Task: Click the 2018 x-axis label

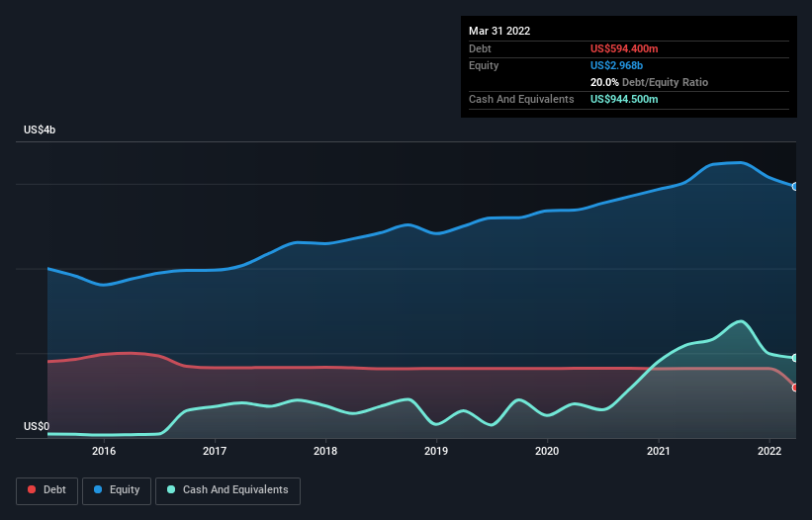Action: coord(325,451)
